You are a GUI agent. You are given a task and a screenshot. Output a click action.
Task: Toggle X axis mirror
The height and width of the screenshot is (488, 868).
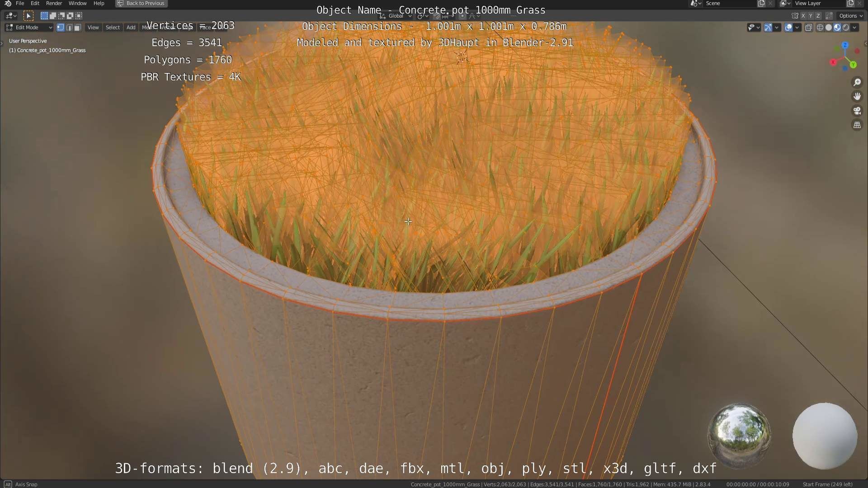tap(803, 16)
